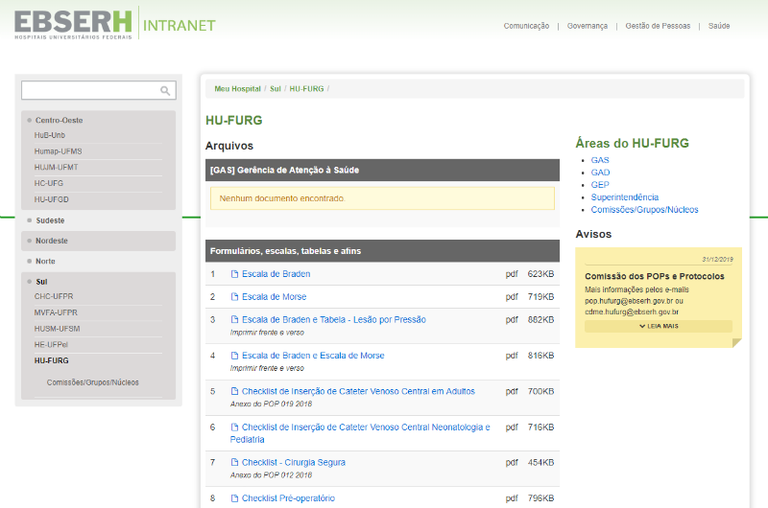
Task: Collapse the Centro-Oeste region section
Action: click(x=59, y=120)
